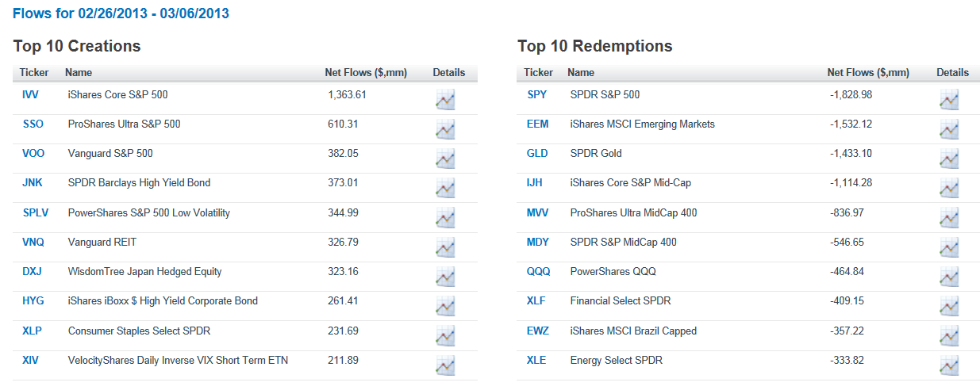This screenshot has width=980, height=390.
Task: Open details chart icon for SPY
Action: [949, 100]
